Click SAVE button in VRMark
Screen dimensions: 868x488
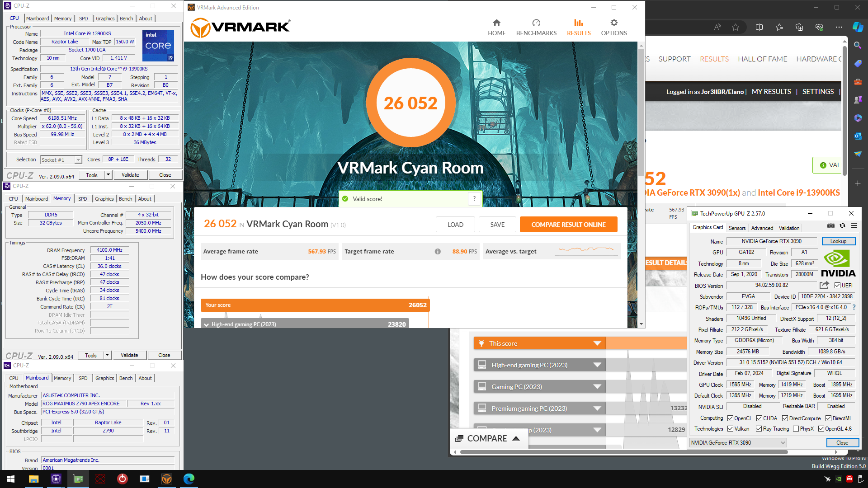[497, 225]
